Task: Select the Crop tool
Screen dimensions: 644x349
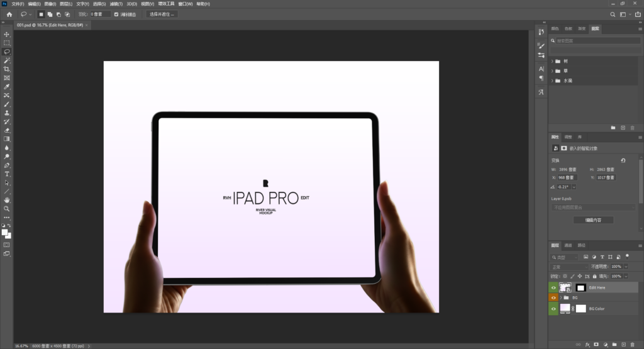Action: (x=6, y=69)
